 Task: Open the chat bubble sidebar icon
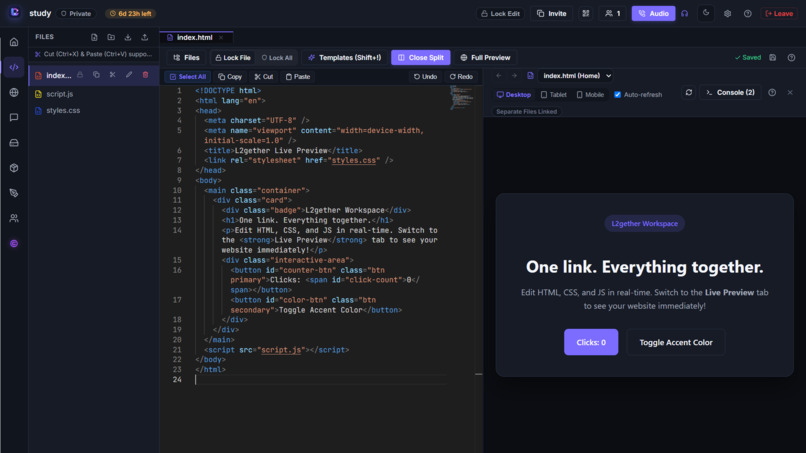(14, 118)
